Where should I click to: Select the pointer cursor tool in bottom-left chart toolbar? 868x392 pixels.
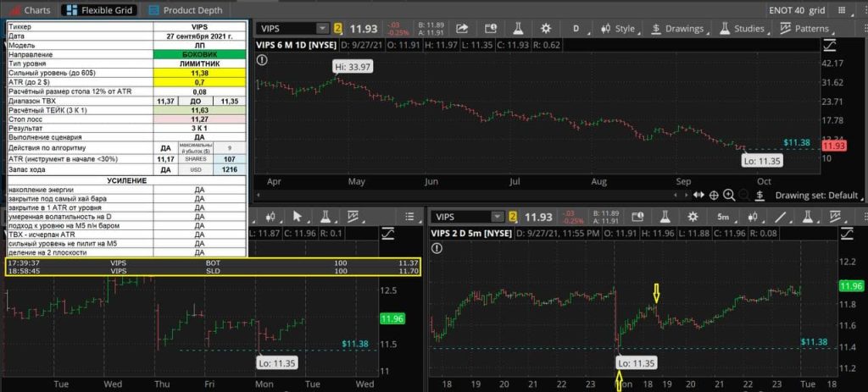(x=298, y=216)
